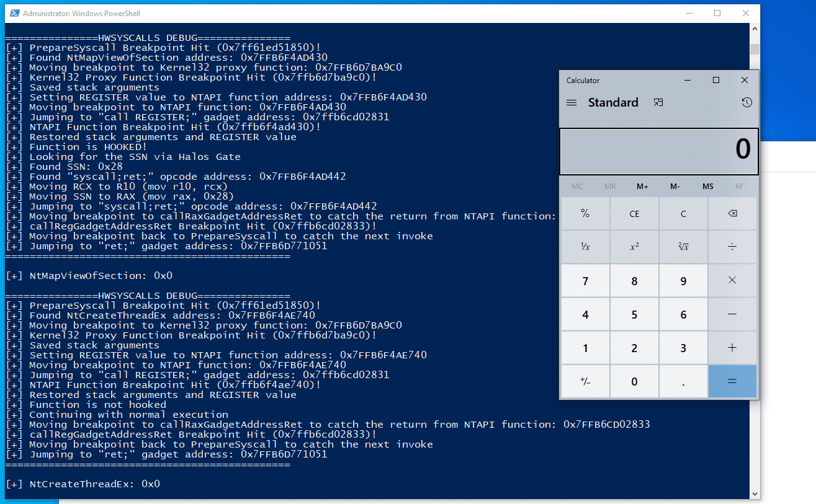Click "Found NtMapViewOfSection address" line
816x504 pixels.
coord(166,58)
